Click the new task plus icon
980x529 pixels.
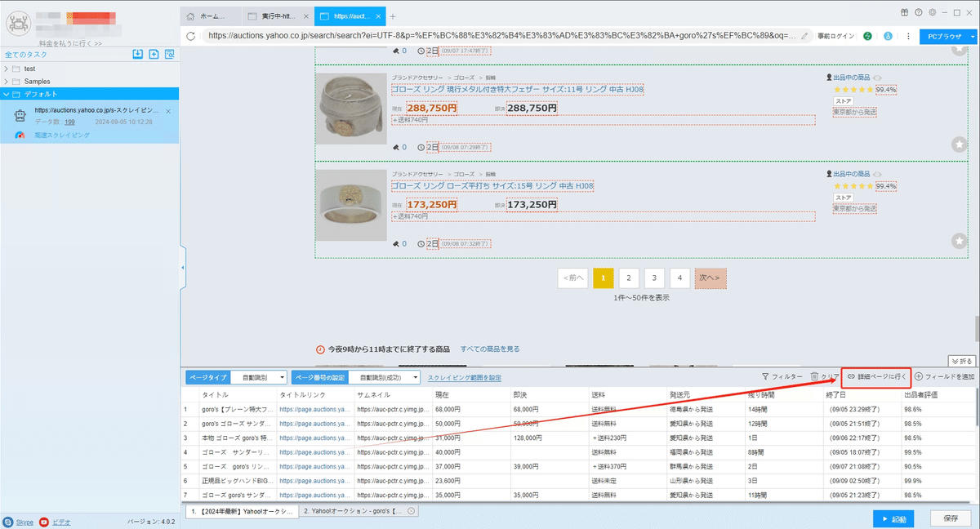tap(154, 54)
